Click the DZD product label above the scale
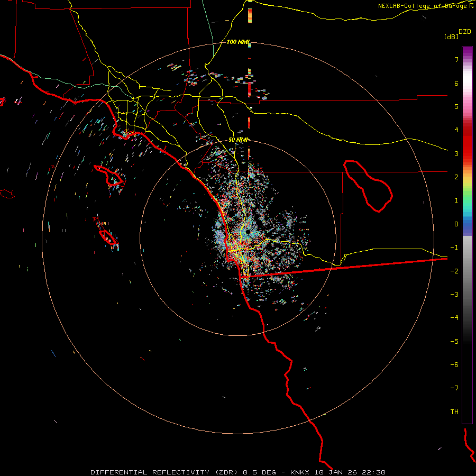Image resolution: width=476 pixels, height=476 pixels. point(464,32)
